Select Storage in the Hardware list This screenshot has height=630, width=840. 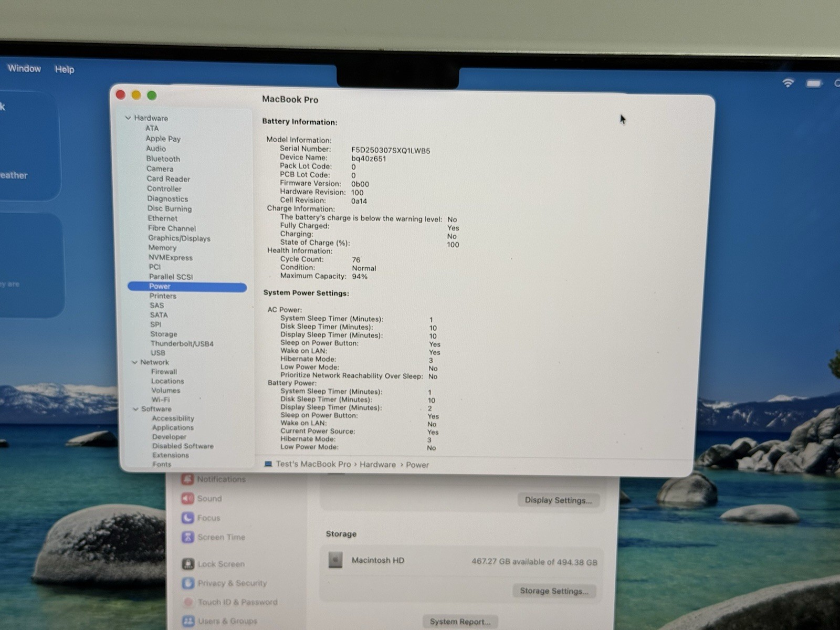tap(164, 334)
